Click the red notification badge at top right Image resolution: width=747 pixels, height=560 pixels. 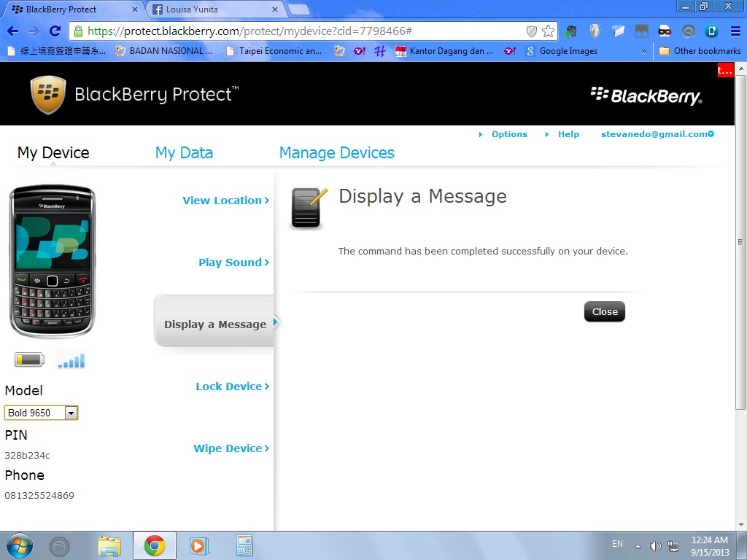[726, 71]
